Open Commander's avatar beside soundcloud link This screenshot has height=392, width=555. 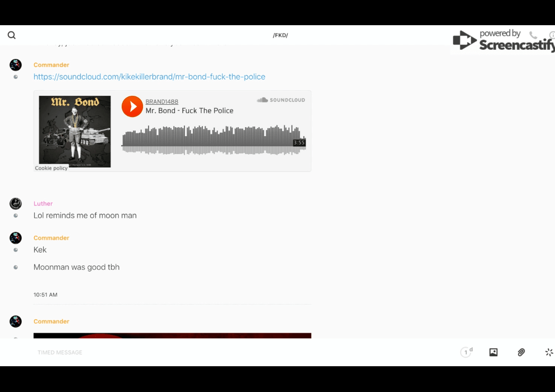16,65
